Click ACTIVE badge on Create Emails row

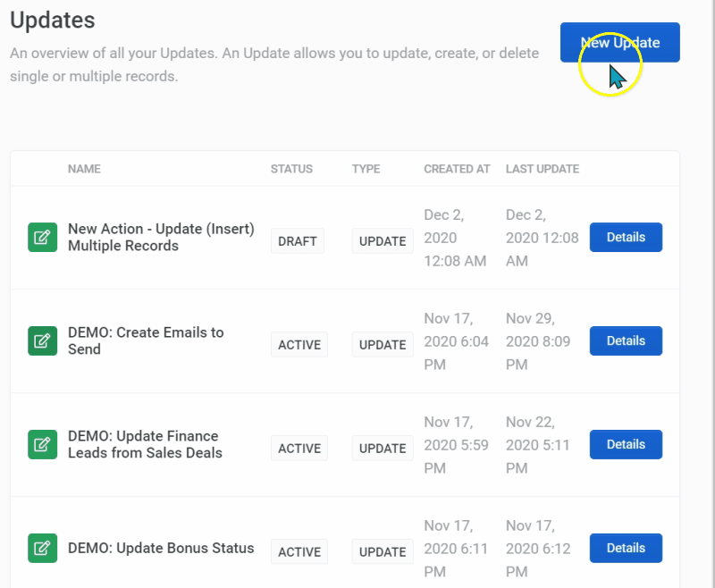pyautogui.click(x=299, y=345)
